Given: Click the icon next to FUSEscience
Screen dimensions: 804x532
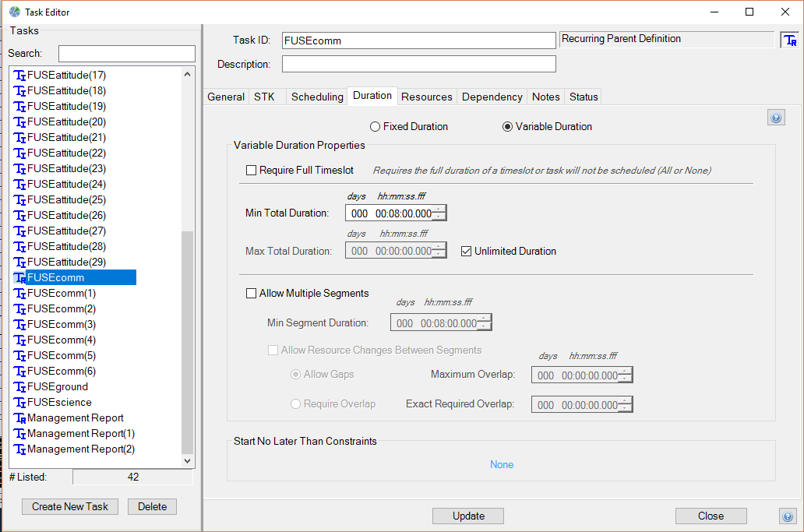Looking at the screenshot, I should click(x=20, y=403).
